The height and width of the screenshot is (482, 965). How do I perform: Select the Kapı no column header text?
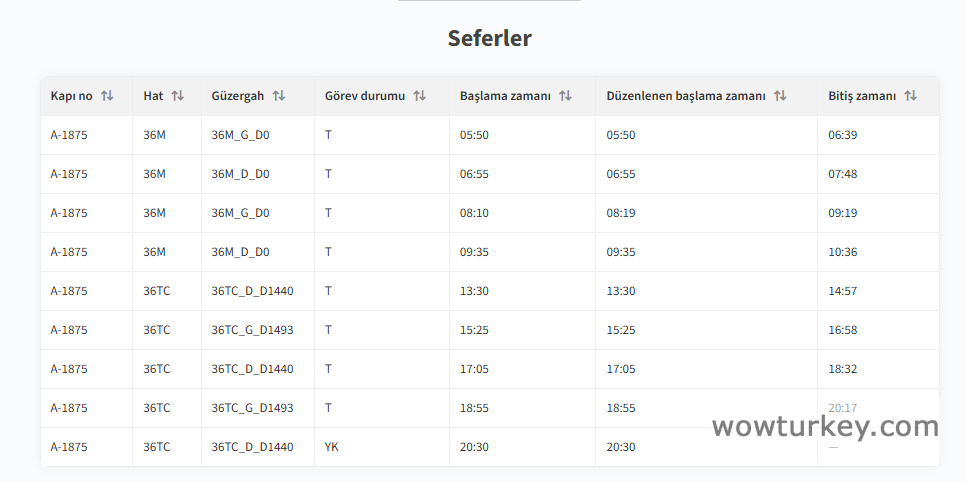[71, 96]
